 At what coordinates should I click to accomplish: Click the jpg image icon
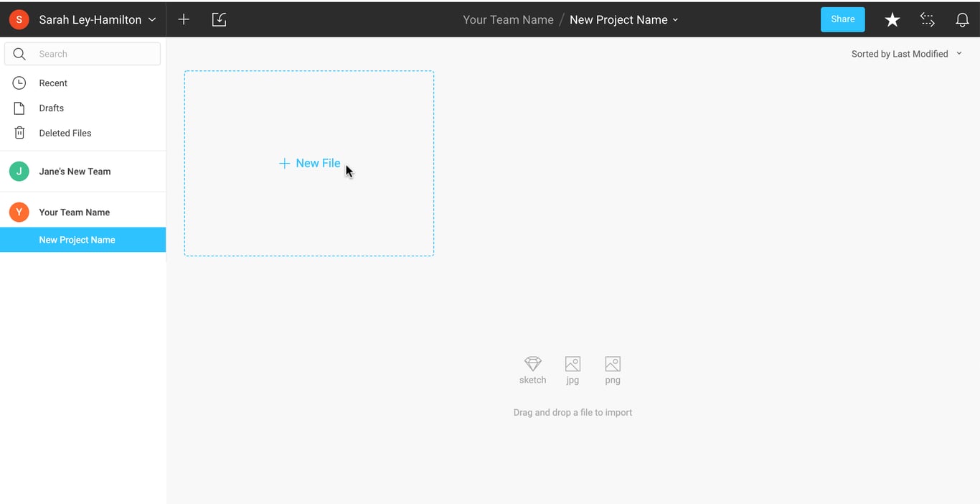point(573,364)
